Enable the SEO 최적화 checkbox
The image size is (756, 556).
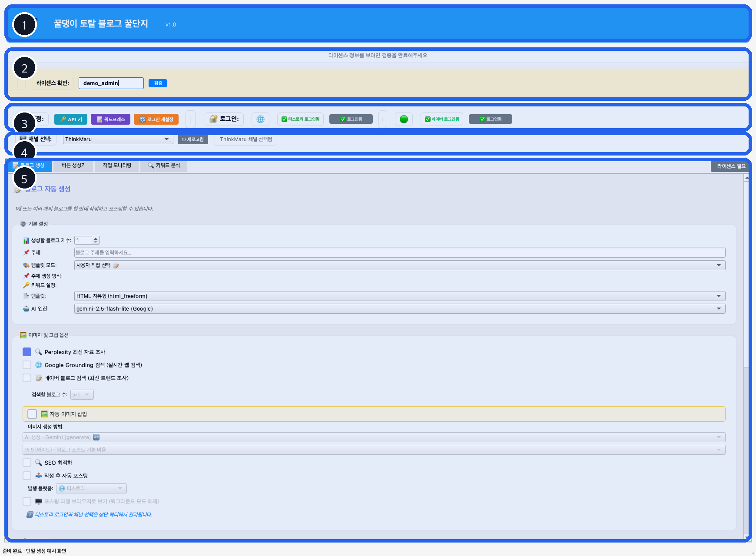27,463
